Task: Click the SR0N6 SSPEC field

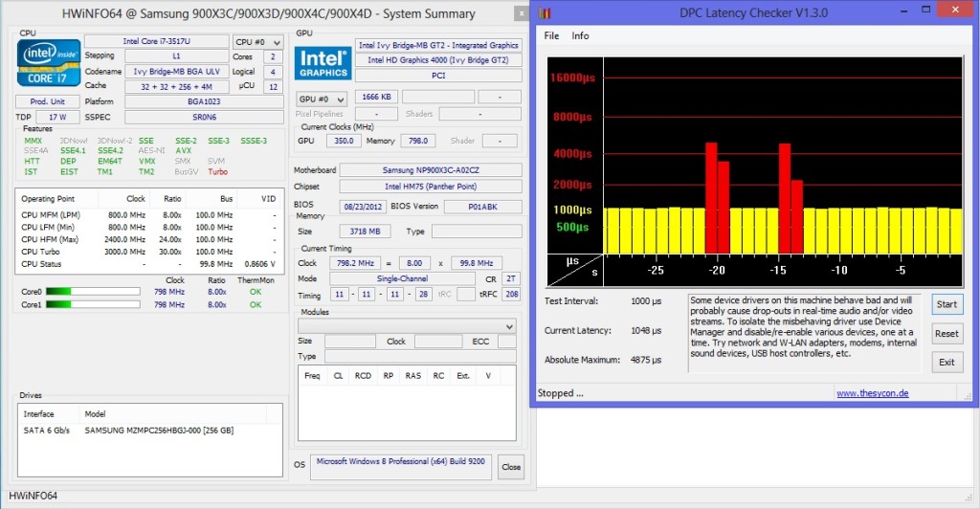Action: [204, 117]
